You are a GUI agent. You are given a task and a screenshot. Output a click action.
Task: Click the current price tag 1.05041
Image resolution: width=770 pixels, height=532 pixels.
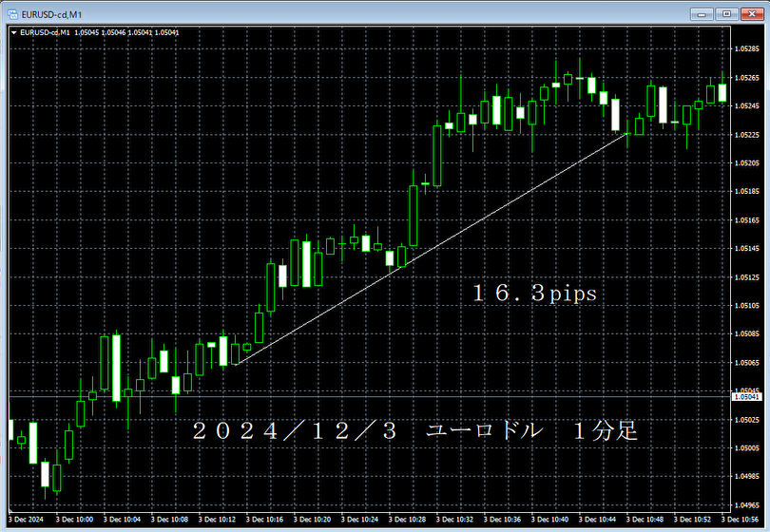click(747, 396)
